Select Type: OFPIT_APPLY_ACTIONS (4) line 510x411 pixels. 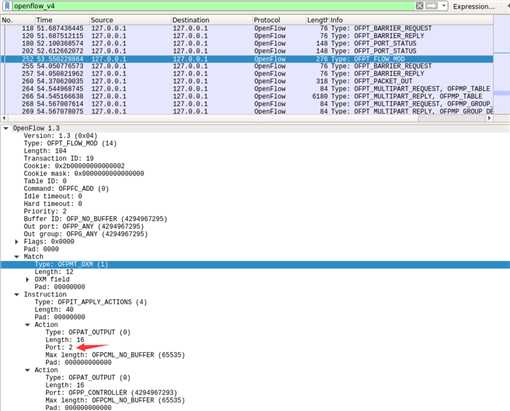(91, 302)
